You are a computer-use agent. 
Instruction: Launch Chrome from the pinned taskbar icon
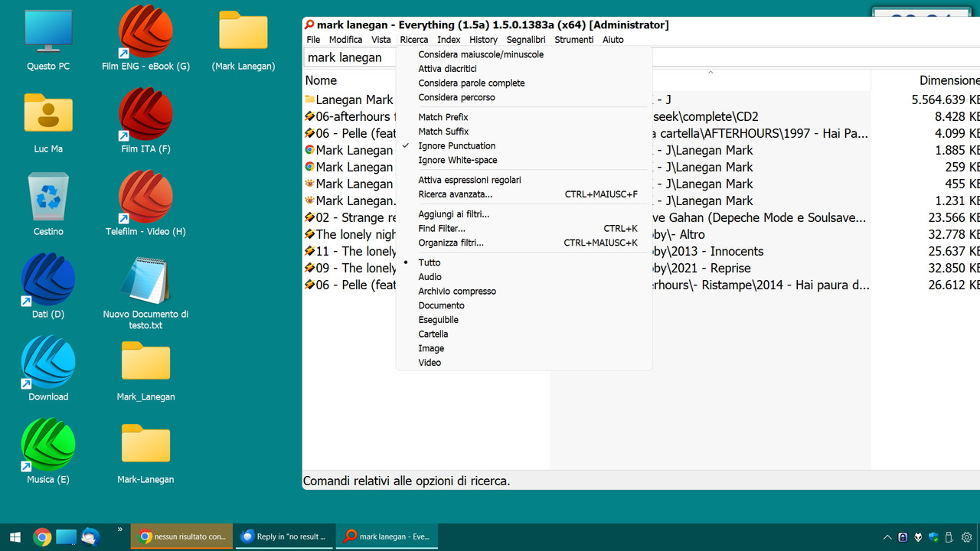click(42, 537)
